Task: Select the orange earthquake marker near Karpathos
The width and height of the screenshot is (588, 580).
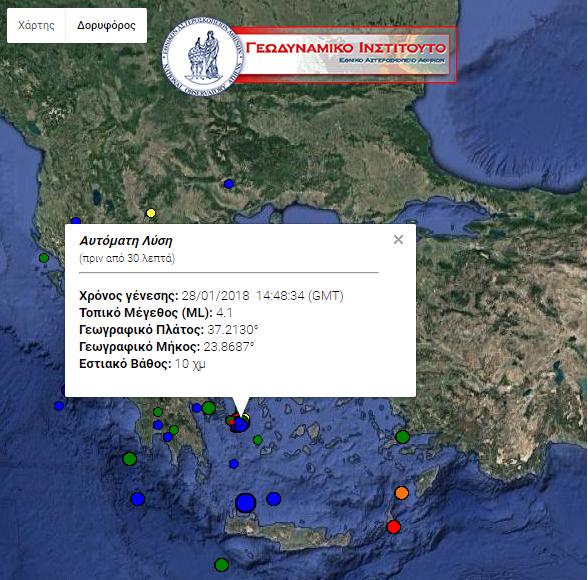Action: point(402,493)
